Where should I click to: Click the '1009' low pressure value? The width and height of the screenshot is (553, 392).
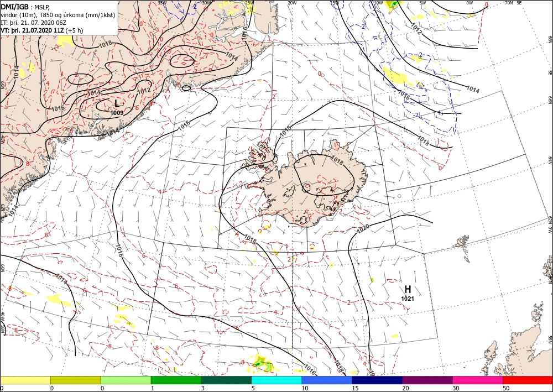tap(117, 113)
